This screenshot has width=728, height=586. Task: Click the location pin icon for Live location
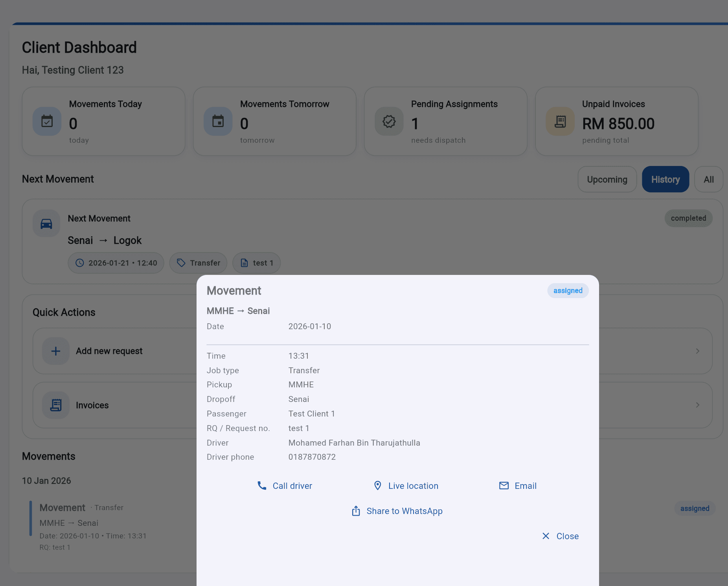(377, 486)
